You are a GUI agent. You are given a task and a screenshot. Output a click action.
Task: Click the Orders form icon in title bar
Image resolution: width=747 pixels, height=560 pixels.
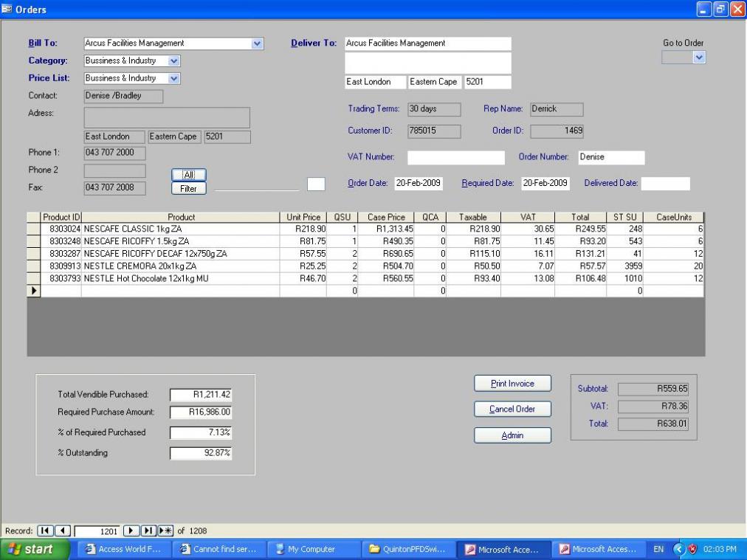click(x=7, y=9)
